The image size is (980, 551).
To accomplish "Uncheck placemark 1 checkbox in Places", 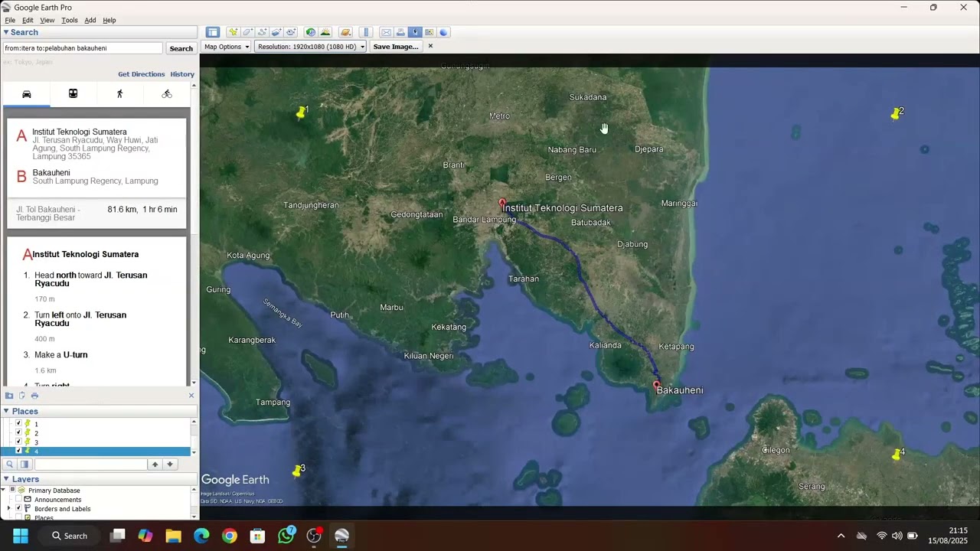I will (19, 423).
